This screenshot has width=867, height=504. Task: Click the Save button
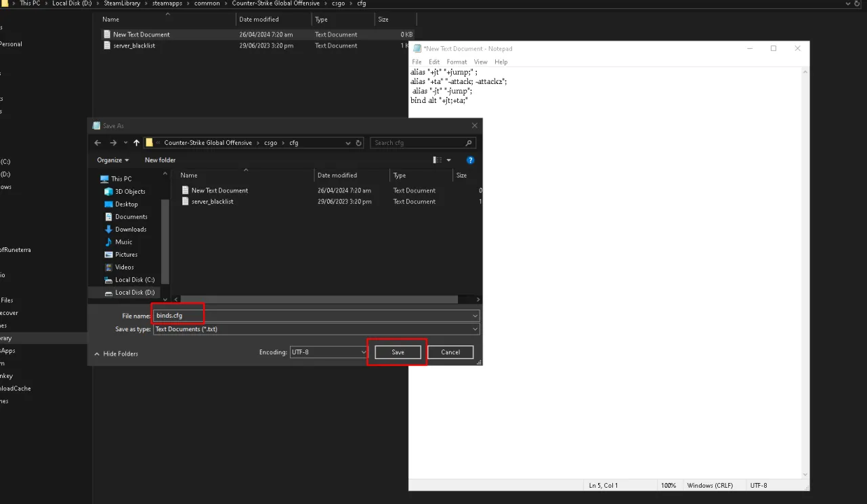(398, 352)
